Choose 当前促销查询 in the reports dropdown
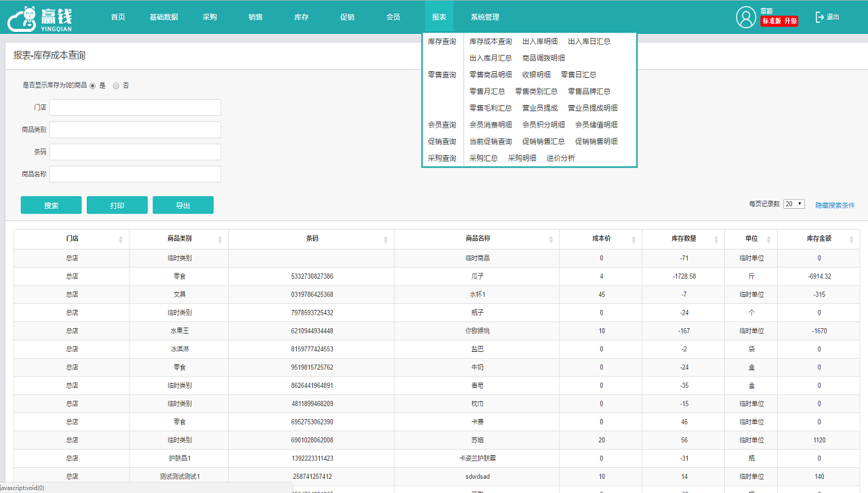Screen dimensions: 868x493 (x=491, y=142)
